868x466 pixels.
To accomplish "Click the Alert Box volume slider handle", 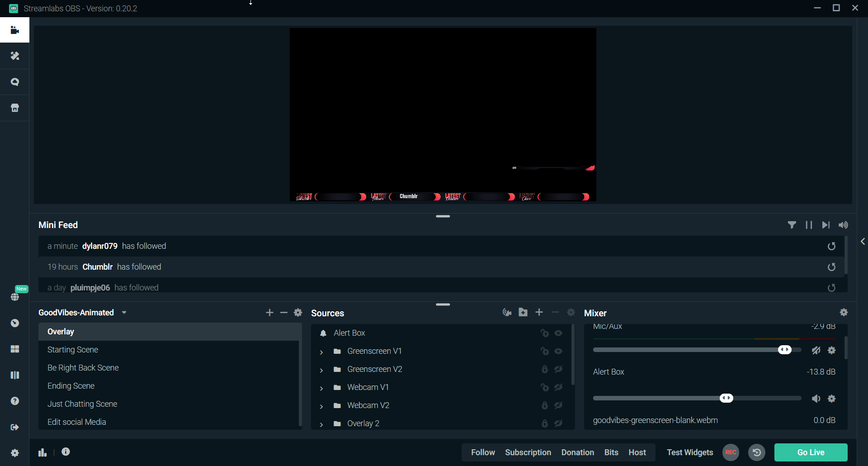I will 726,398.
